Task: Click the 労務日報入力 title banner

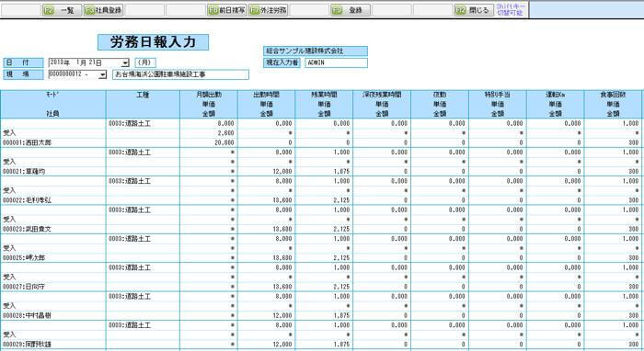Action: [154, 42]
